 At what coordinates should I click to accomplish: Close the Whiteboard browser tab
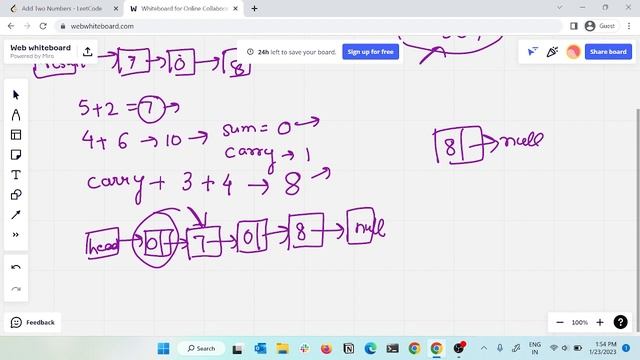coord(236,8)
